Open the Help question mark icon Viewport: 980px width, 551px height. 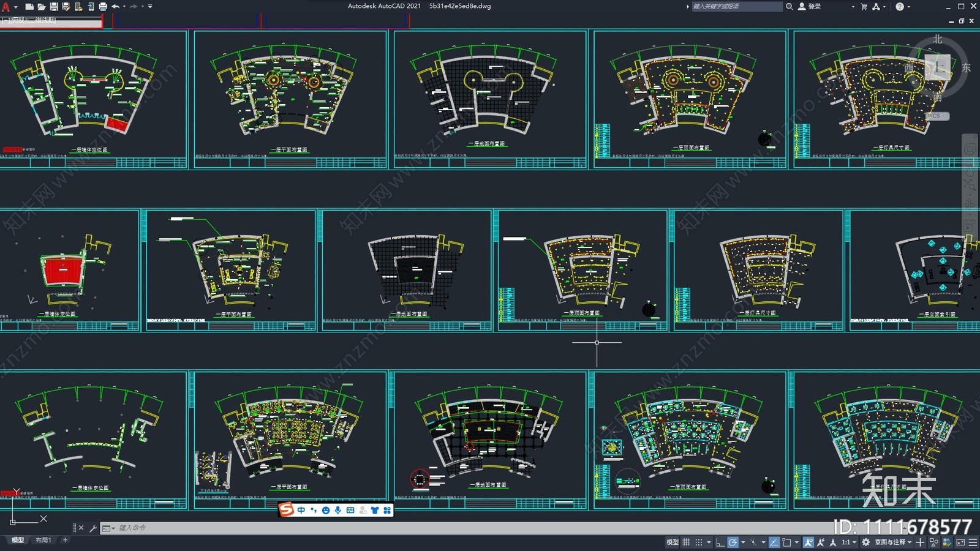(900, 7)
